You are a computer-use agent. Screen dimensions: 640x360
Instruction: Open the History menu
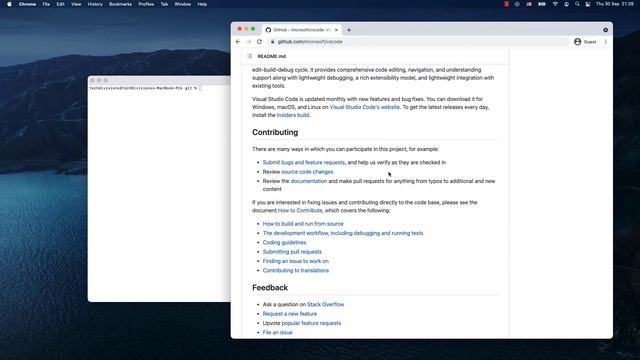(95, 4)
